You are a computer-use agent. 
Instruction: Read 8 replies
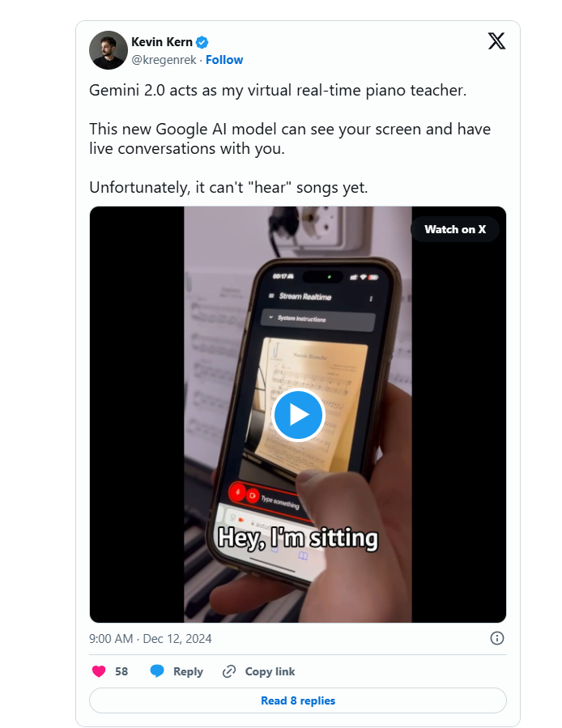pos(298,700)
